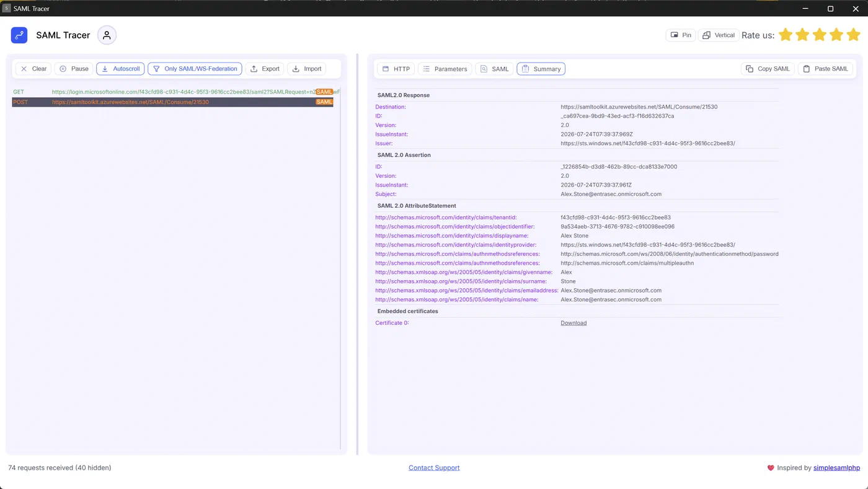
Task: Click the third rating star
Action: pos(820,35)
